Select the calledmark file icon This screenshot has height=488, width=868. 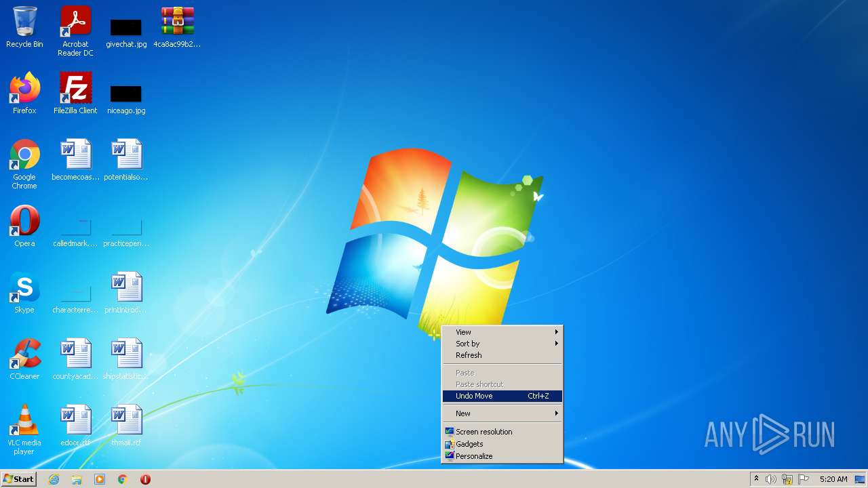click(x=75, y=232)
